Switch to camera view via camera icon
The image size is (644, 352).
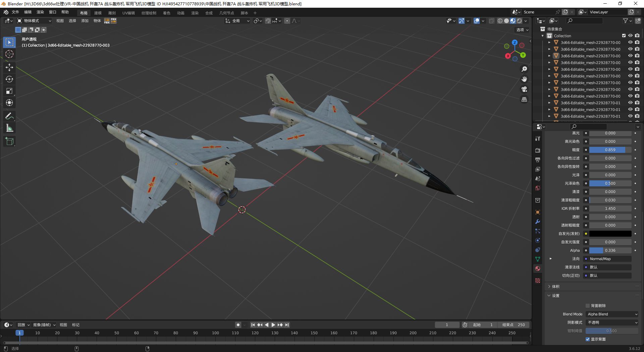click(524, 89)
